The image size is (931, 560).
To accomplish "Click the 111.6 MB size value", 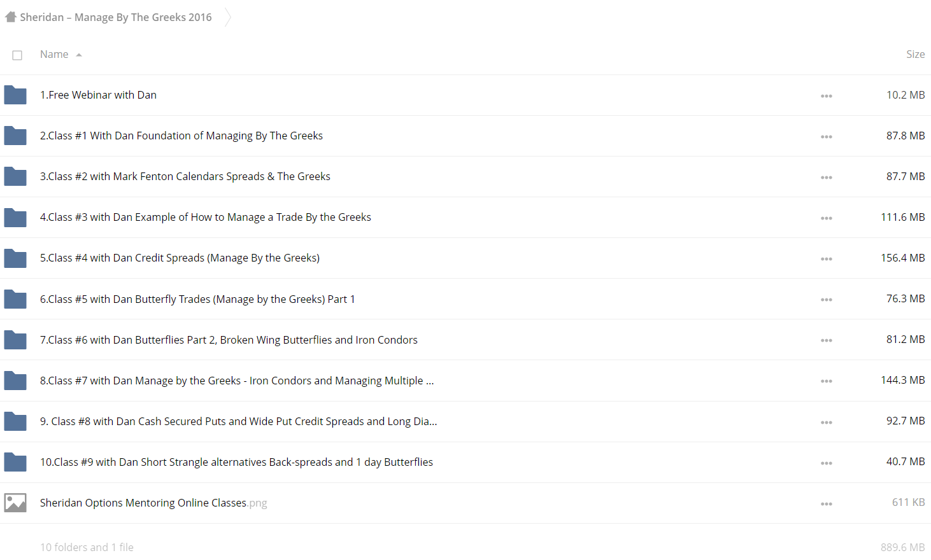I will [903, 217].
